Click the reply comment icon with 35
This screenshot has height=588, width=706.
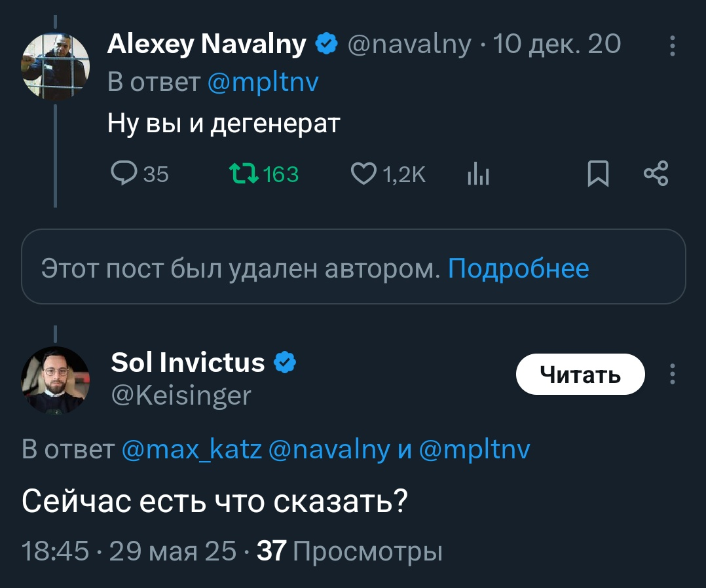point(123,173)
